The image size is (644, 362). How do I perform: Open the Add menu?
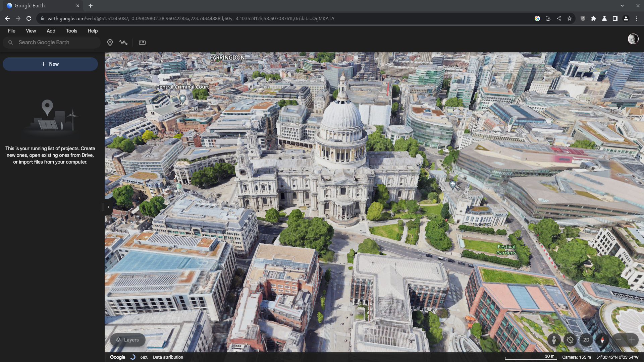[x=51, y=31]
